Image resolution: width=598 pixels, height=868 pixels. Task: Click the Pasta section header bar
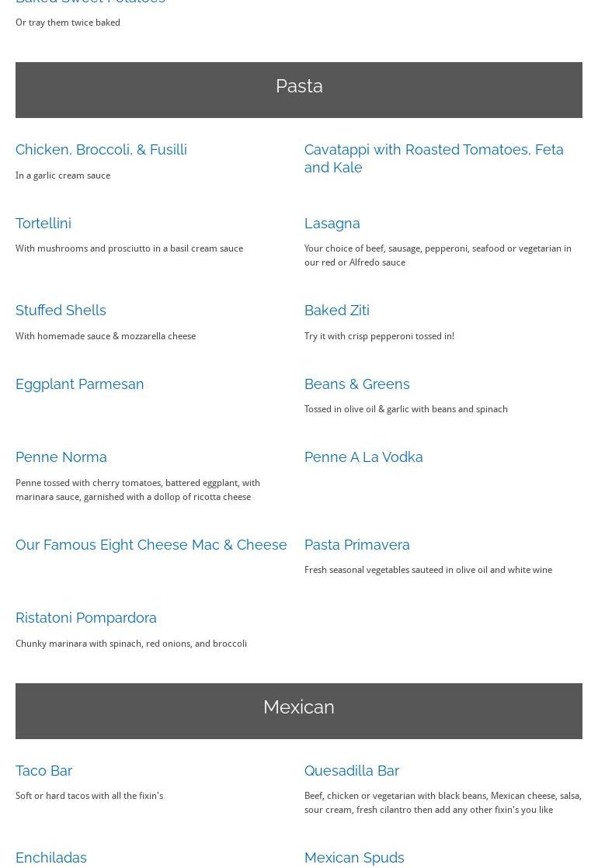point(299,89)
